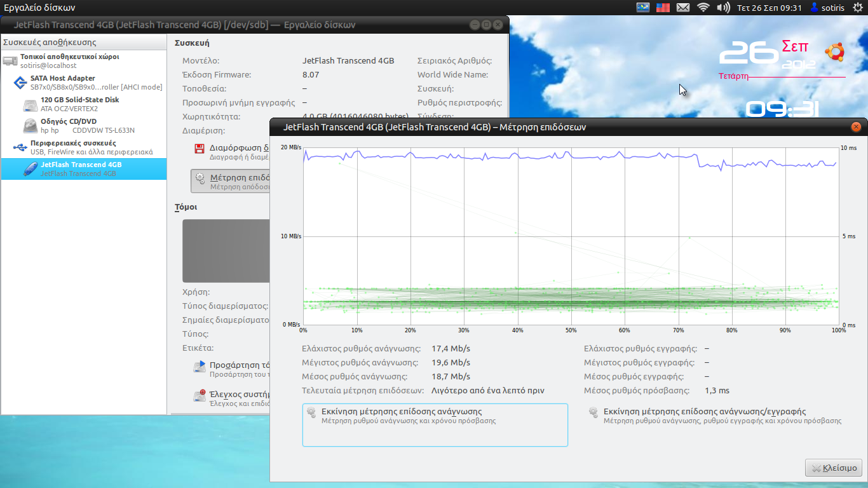868x488 pixels.
Task: Click the USB flash drive icon in sidebar
Action: coord(30,169)
